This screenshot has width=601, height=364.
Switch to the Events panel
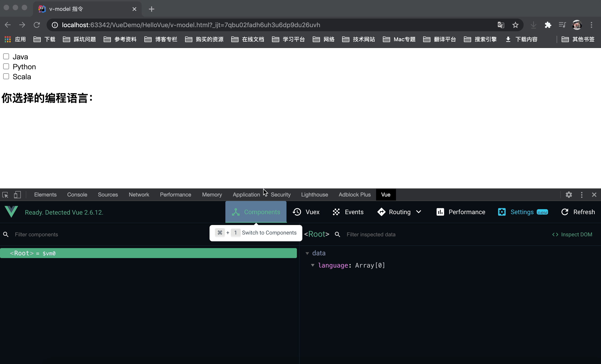point(348,212)
